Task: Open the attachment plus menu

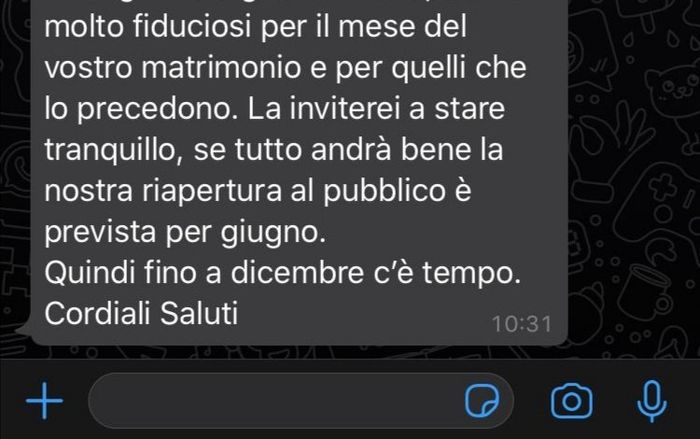Action: pyautogui.click(x=44, y=401)
